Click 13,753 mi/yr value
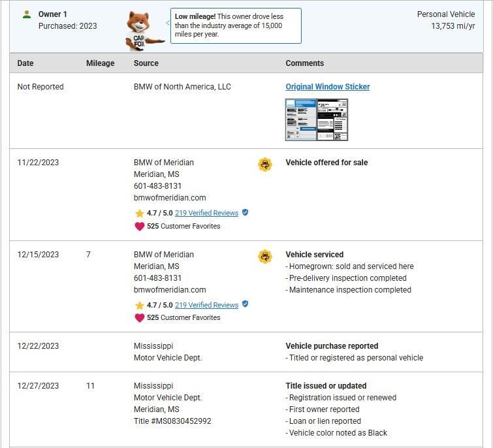The image size is (493, 448). (x=453, y=26)
